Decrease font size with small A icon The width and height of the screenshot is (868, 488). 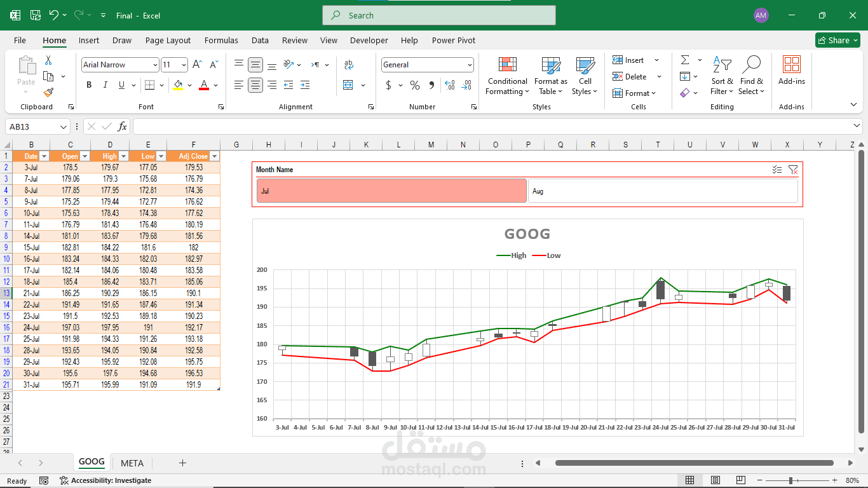[x=214, y=65]
